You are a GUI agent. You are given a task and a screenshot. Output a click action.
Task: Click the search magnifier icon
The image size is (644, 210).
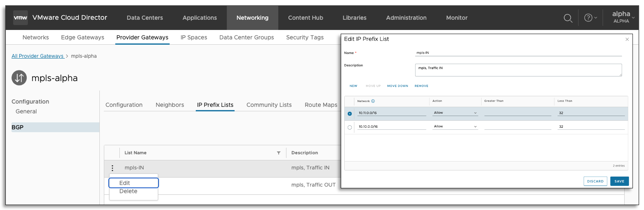pos(568,18)
